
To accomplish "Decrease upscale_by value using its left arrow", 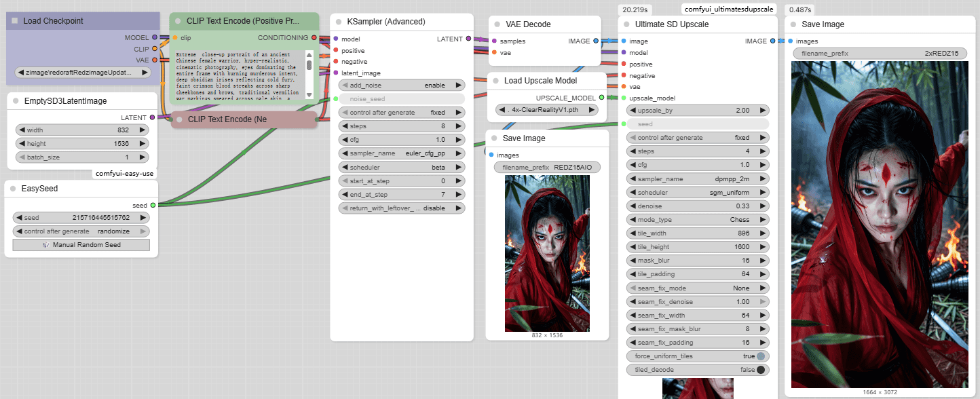I will (x=633, y=110).
